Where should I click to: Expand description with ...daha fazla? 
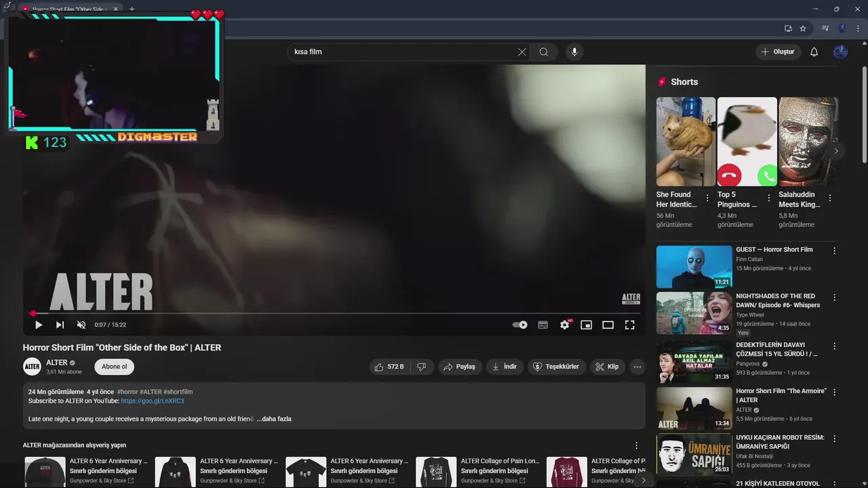tap(274, 419)
